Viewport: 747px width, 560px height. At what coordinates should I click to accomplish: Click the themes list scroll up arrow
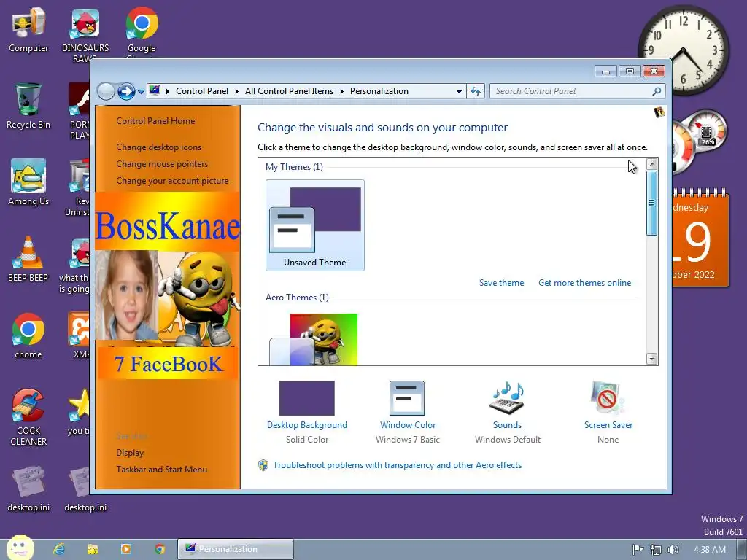[x=651, y=164]
